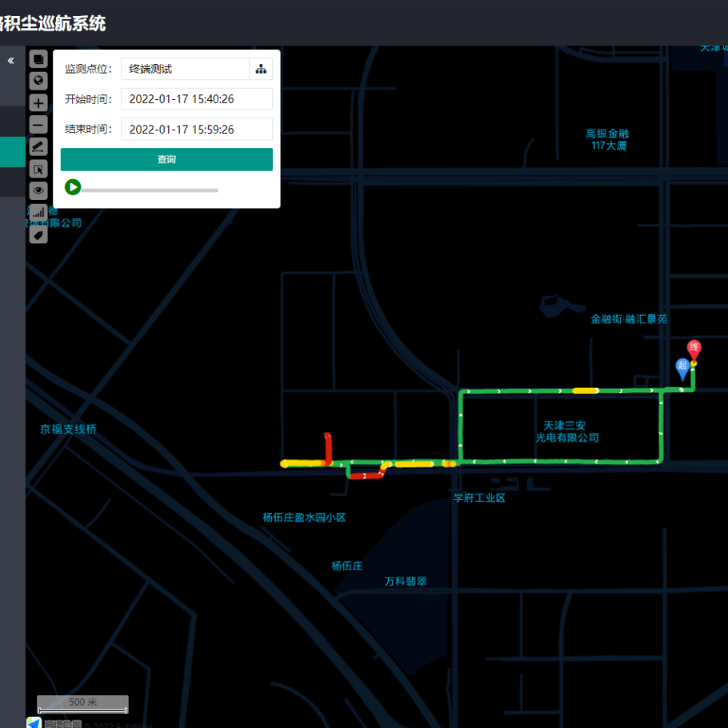Collapse the left sidebar with the double-chevron
This screenshot has width=728, height=728.
pos(10,60)
